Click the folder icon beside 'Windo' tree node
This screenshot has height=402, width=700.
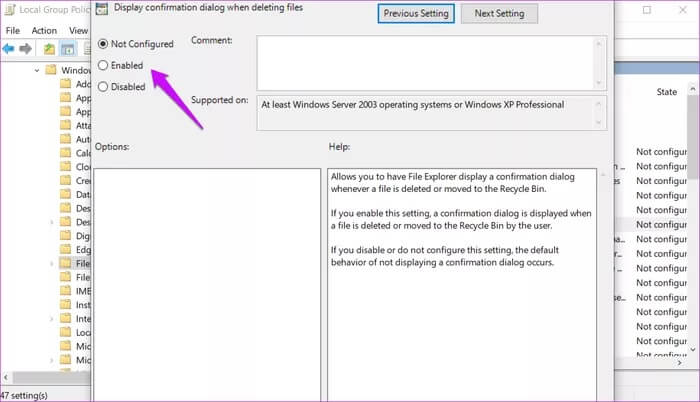51,70
